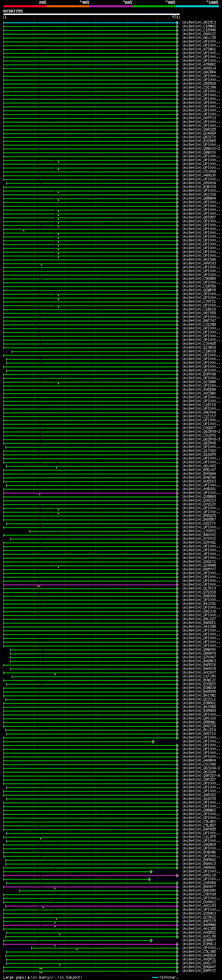Screen dimensions: 222x980
Task: Click the UniRef100_B4H1P7 entry
Action: pos(199,887)
